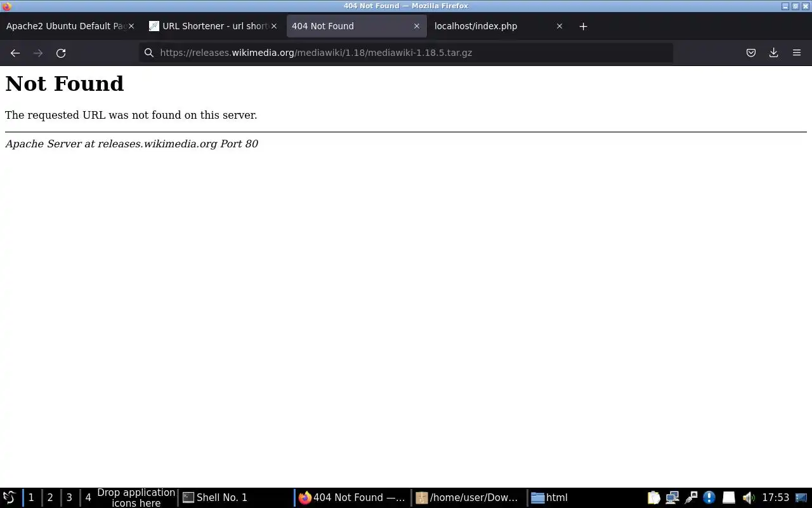Switch to workspace 4
The image size is (812, 508).
(88, 498)
